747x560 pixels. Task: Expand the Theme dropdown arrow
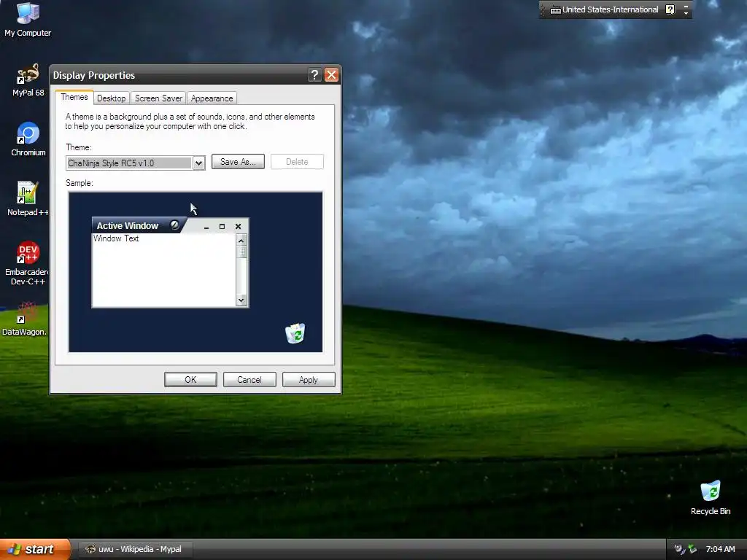[x=198, y=163]
